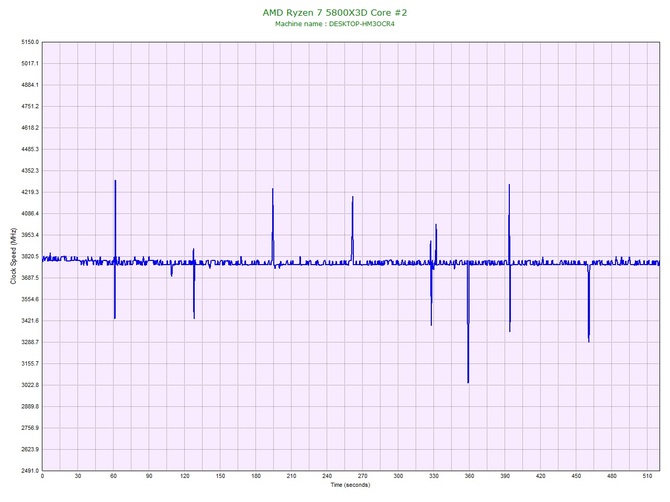The image size is (670, 502).
Task: Click the y-axis value 3554.6
Action: 30,299
